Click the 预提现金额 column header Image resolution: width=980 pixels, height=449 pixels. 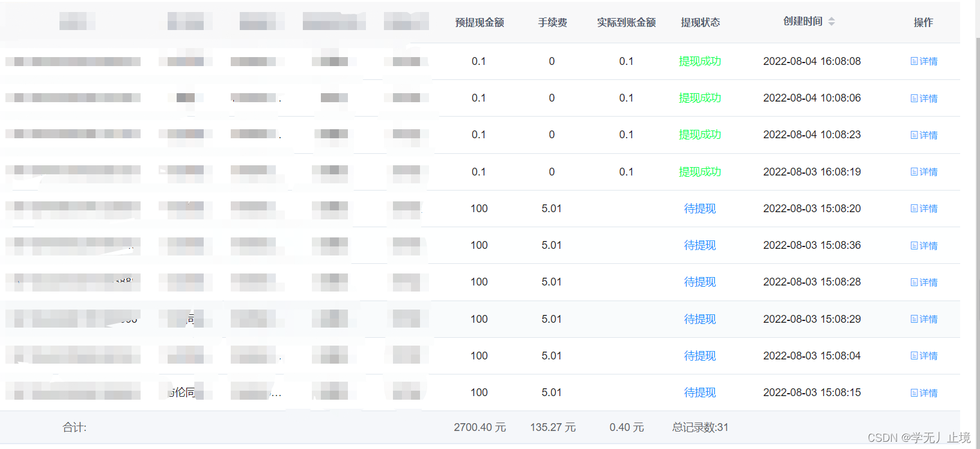[x=479, y=23]
